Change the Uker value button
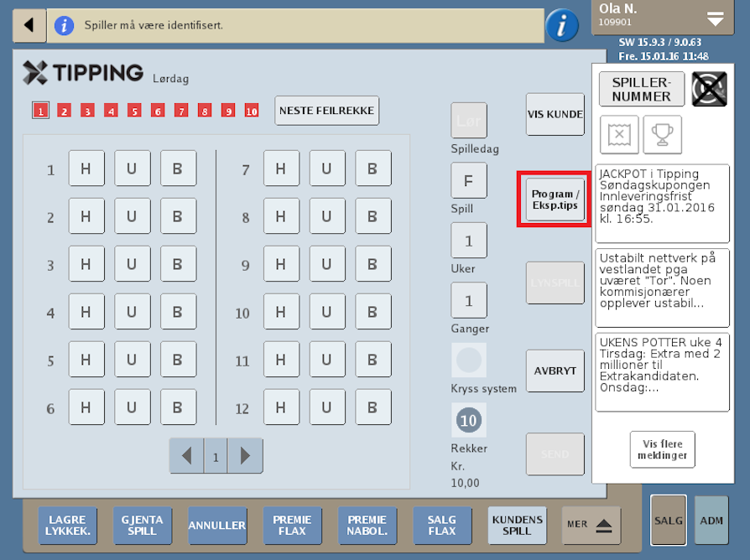This screenshot has height=560, width=750. click(x=469, y=241)
